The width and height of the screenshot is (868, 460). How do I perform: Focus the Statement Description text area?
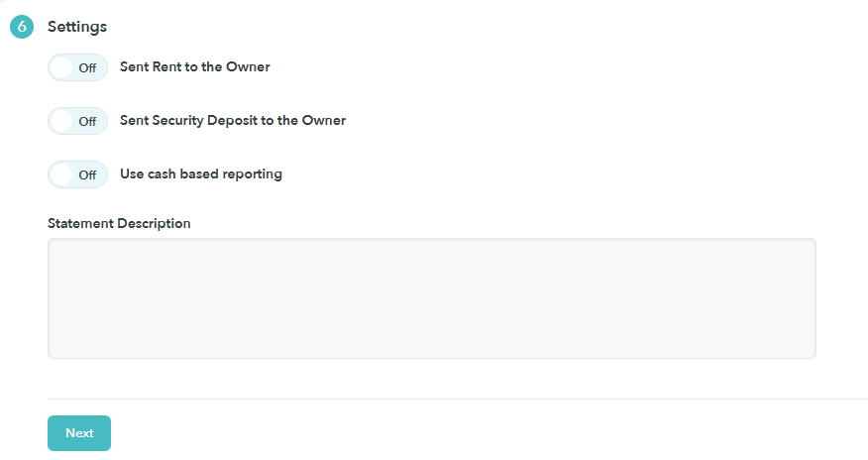tap(432, 298)
